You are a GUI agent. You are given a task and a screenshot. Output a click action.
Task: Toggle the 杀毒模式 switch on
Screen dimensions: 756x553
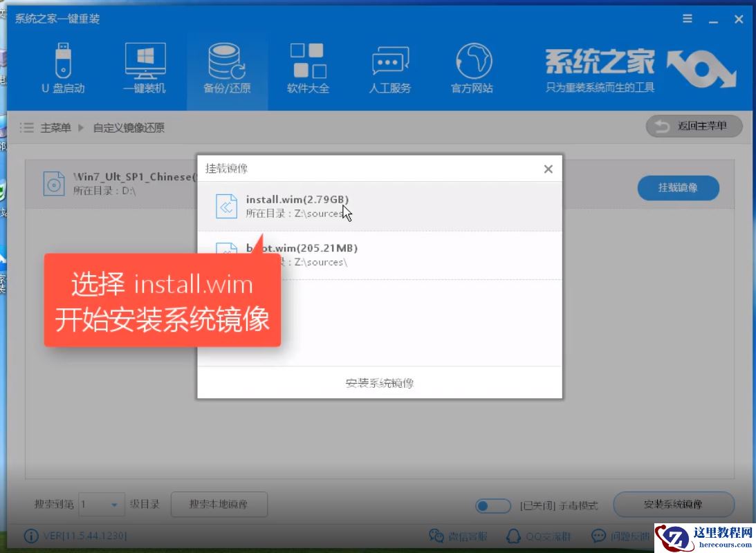click(x=492, y=505)
